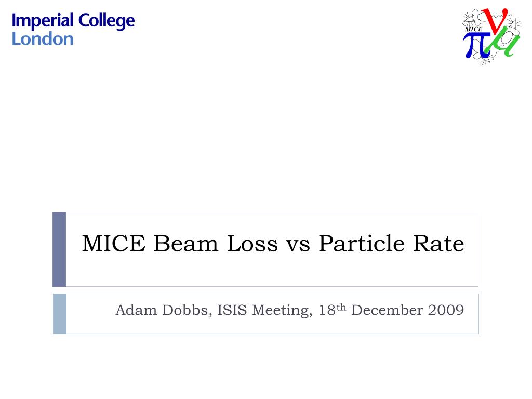Image resolution: width=532 pixels, height=399 pixels.
Task: Select the light blue accent bar beside subtitle
Action: coord(60,314)
